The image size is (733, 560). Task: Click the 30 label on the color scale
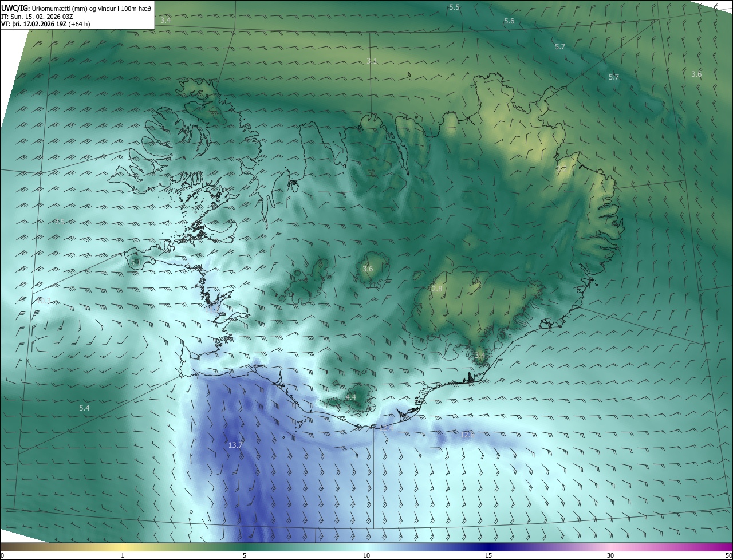[x=610, y=555]
